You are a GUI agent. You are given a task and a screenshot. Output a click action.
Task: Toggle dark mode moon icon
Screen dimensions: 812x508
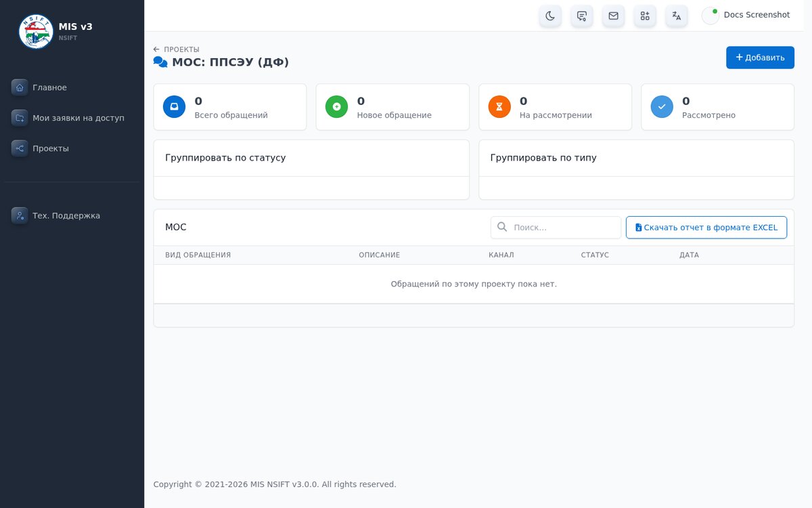click(x=550, y=16)
